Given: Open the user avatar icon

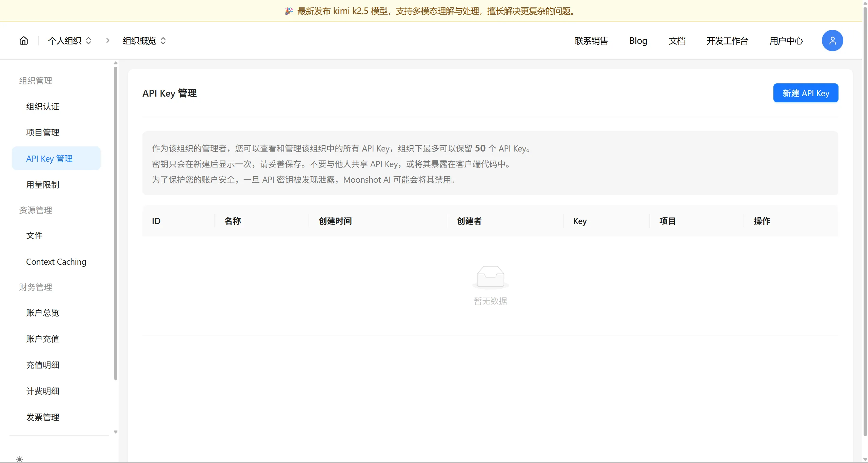Looking at the screenshot, I should coord(832,41).
